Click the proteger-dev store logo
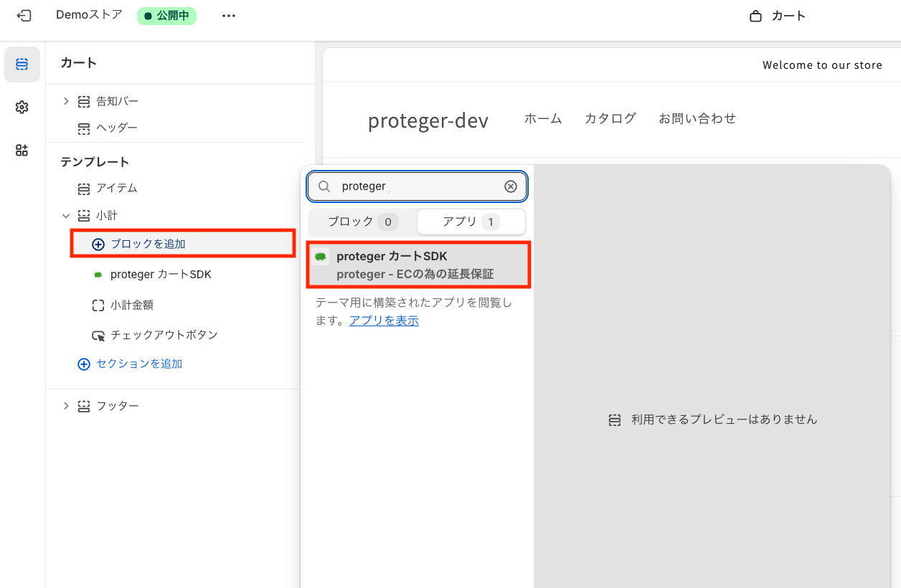Screen dimensions: 901x588 pos(428,121)
